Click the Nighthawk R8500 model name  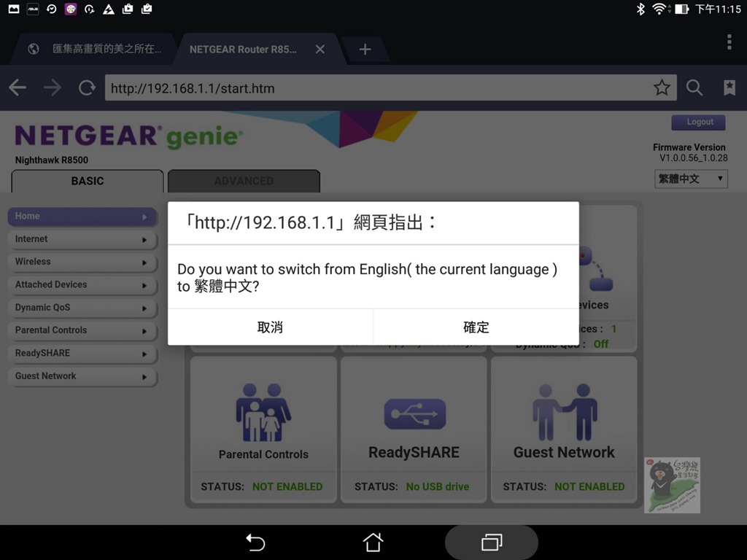52,160
